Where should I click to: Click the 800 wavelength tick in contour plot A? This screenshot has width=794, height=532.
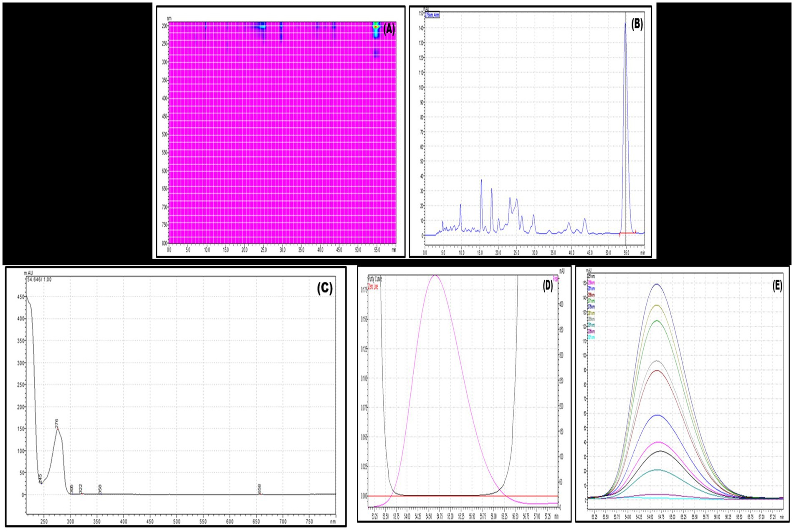164,243
